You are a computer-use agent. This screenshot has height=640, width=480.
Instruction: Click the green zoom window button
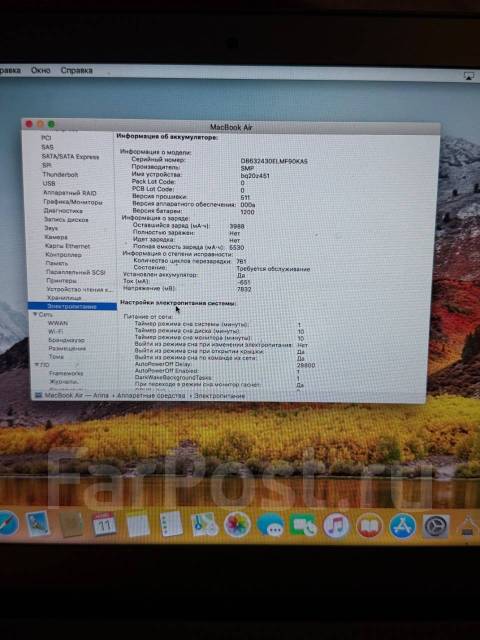(x=51, y=124)
